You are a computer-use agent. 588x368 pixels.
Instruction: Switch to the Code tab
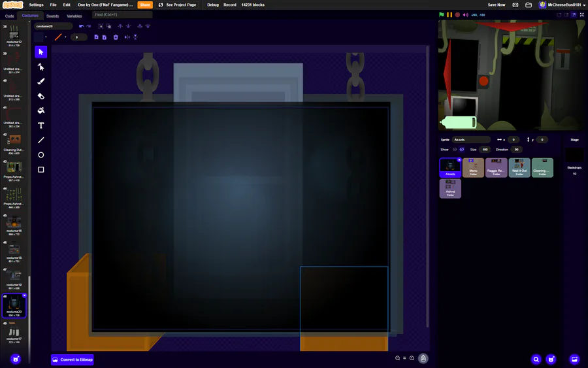pos(9,16)
